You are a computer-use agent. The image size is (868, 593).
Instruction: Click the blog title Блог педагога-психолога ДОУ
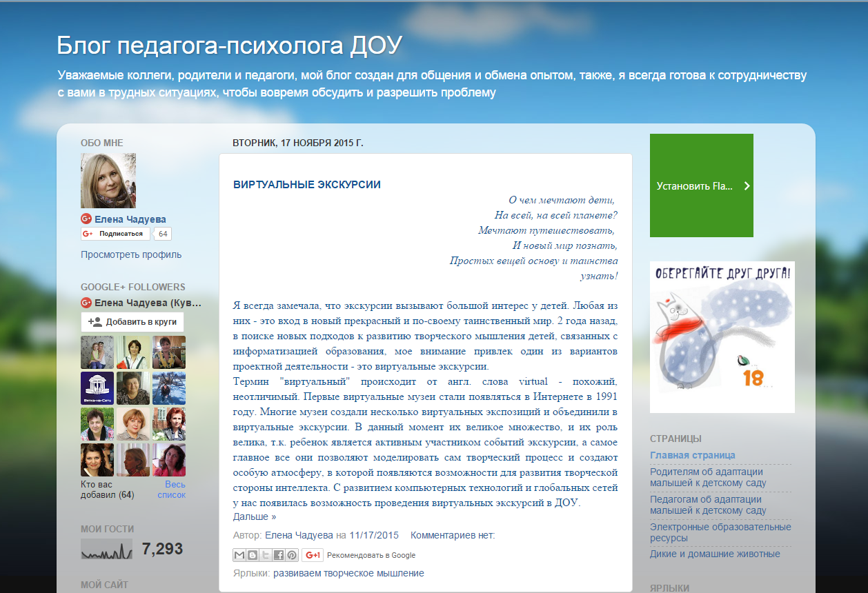(229, 46)
